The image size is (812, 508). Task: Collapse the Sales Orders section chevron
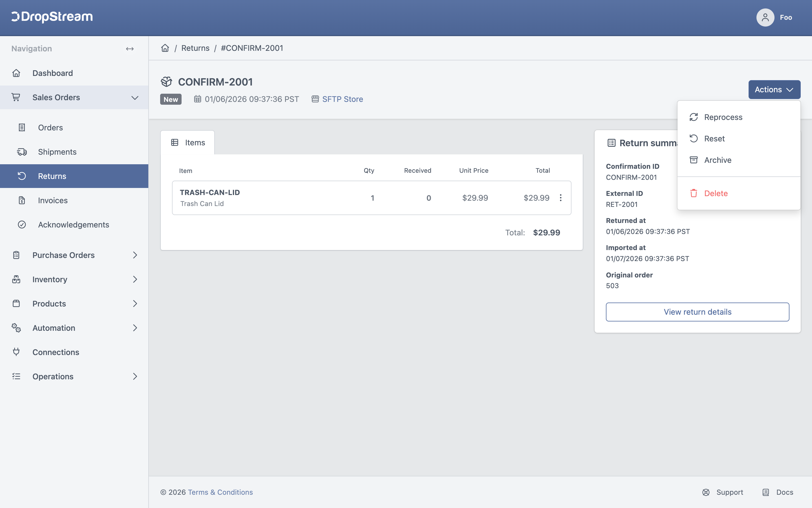click(135, 98)
